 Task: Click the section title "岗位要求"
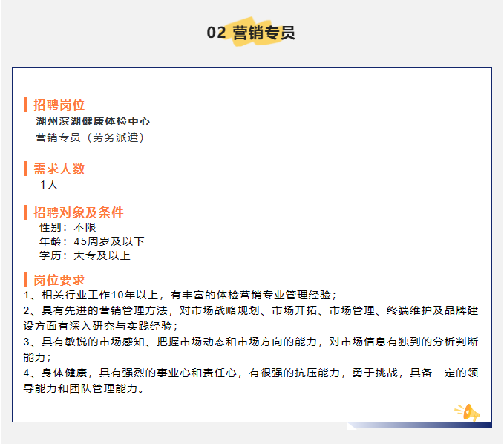[x=59, y=280]
